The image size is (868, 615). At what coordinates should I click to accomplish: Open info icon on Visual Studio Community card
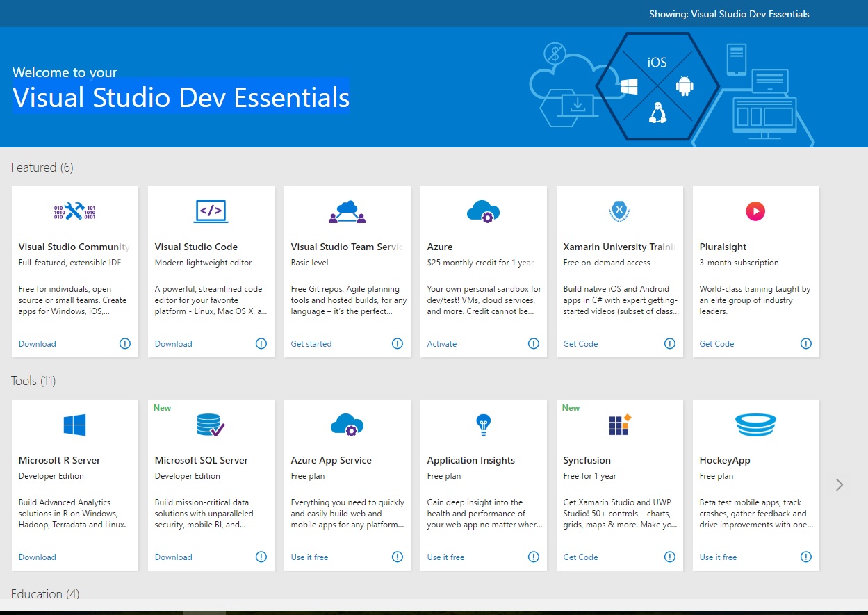(x=125, y=343)
